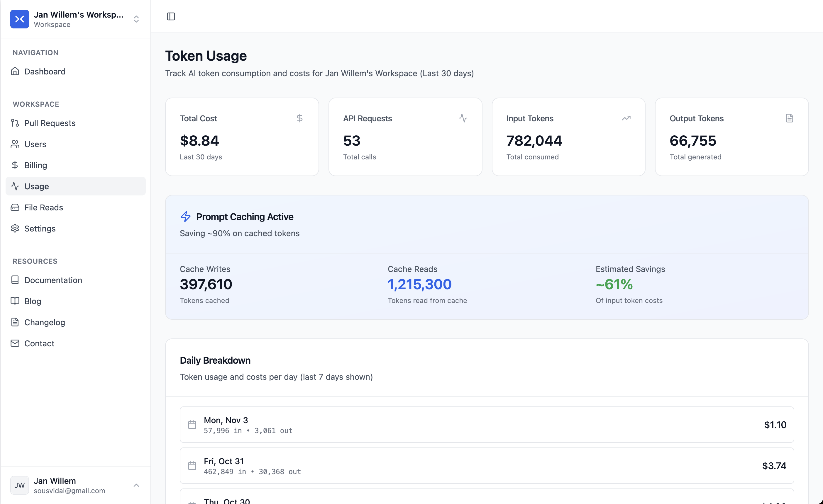Image resolution: width=823 pixels, height=504 pixels.
Task: Click the Contact envelope icon
Action: point(15,343)
